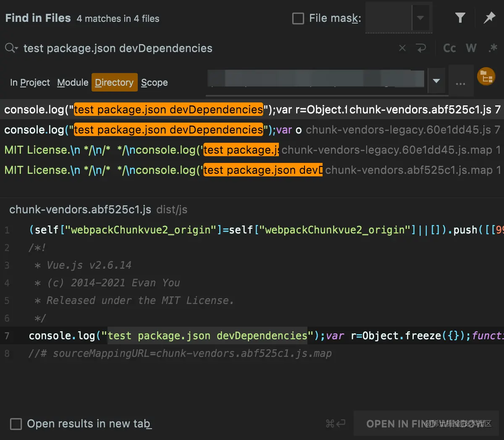
Task: Click the sourceMappingURL comment on line 8
Action: 180,354
